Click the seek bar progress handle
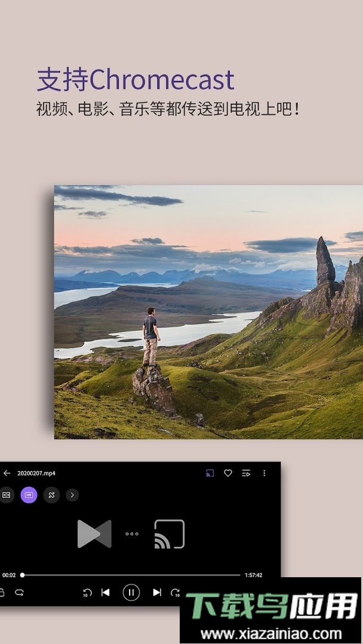Image resolution: width=363 pixels, height=644 pixels. pyautogui.click(x=22, y=575)
